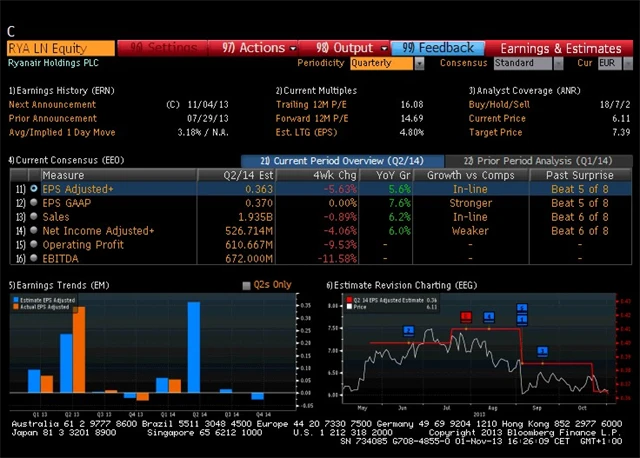Image resolution: width=640 pixels, height=458 pixels.
Task: Click the blue flag beside the red flag
Action: (489, 317)
